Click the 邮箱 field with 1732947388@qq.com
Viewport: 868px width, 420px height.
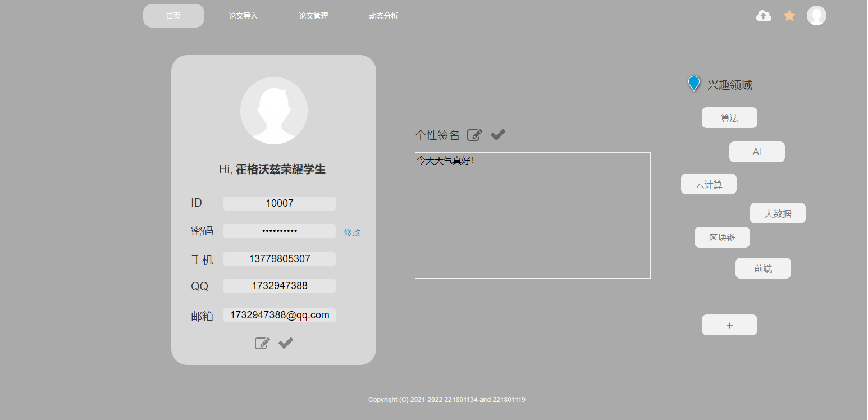pos(280,315)
